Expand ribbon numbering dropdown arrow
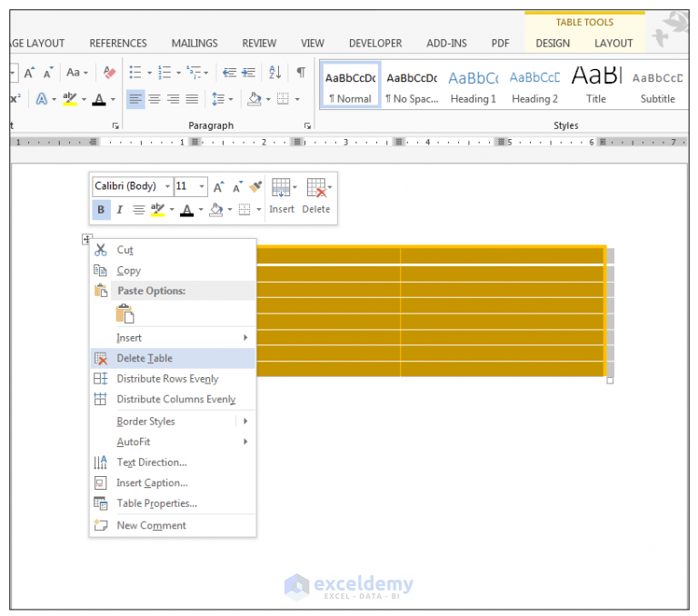This screenshot has width=698, height=616. (x=178, y=73)
